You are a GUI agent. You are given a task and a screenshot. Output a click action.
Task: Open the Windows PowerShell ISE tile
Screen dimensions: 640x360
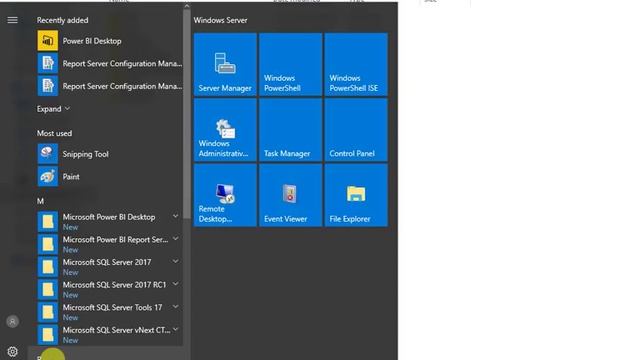click(356, 64)
